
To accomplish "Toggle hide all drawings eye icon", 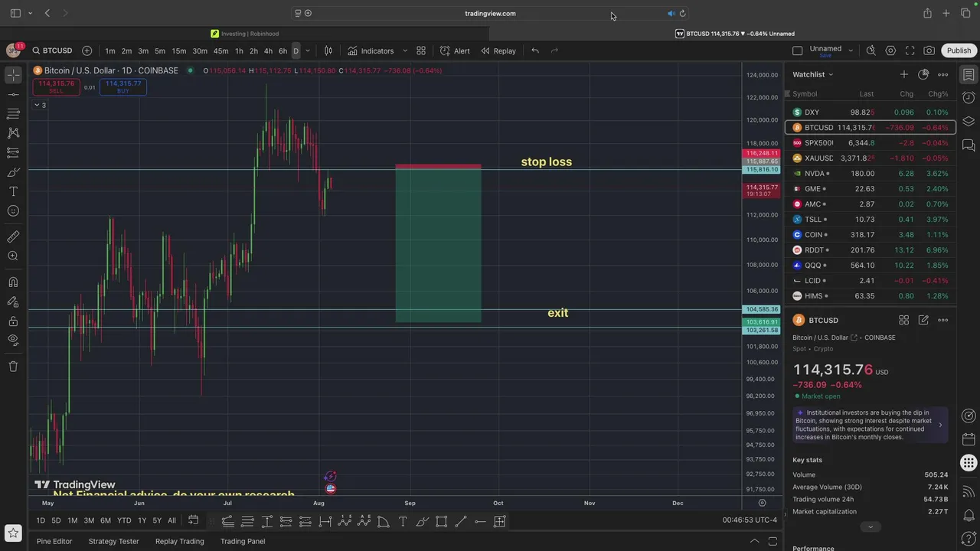I will (13, 340).
